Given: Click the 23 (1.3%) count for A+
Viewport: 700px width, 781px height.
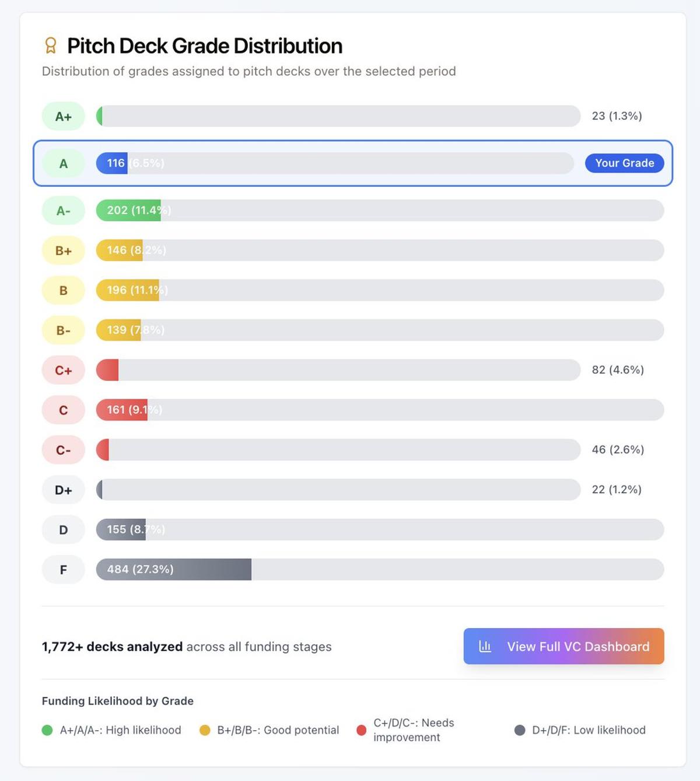Looking at the screenshot, I should point(615,116).
